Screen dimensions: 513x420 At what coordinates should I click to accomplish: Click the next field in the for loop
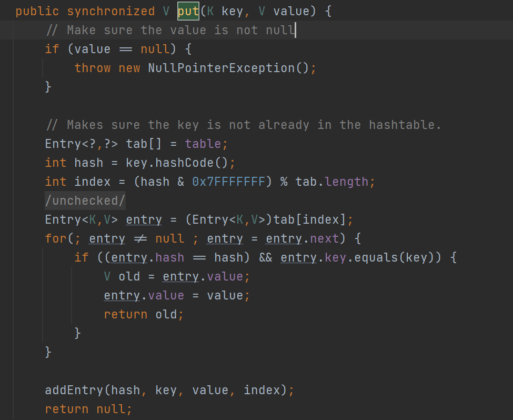click(x=325, y=238)
